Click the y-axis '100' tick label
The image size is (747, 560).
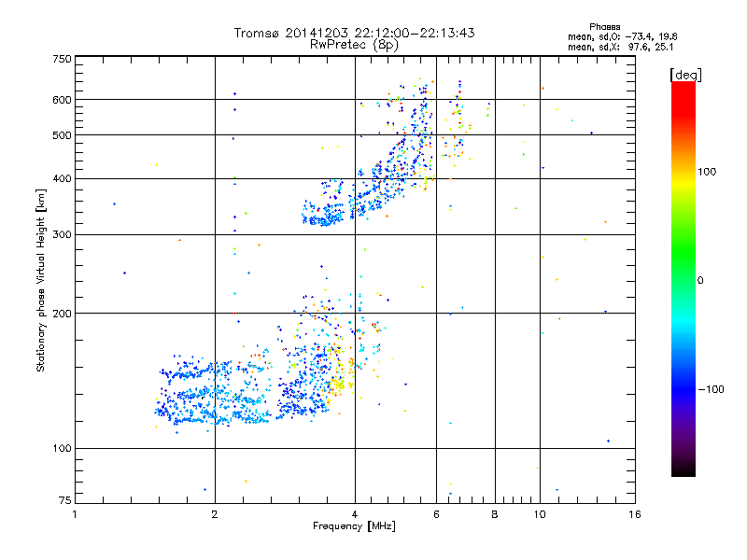pyautogui.click(x=62, y=449)
